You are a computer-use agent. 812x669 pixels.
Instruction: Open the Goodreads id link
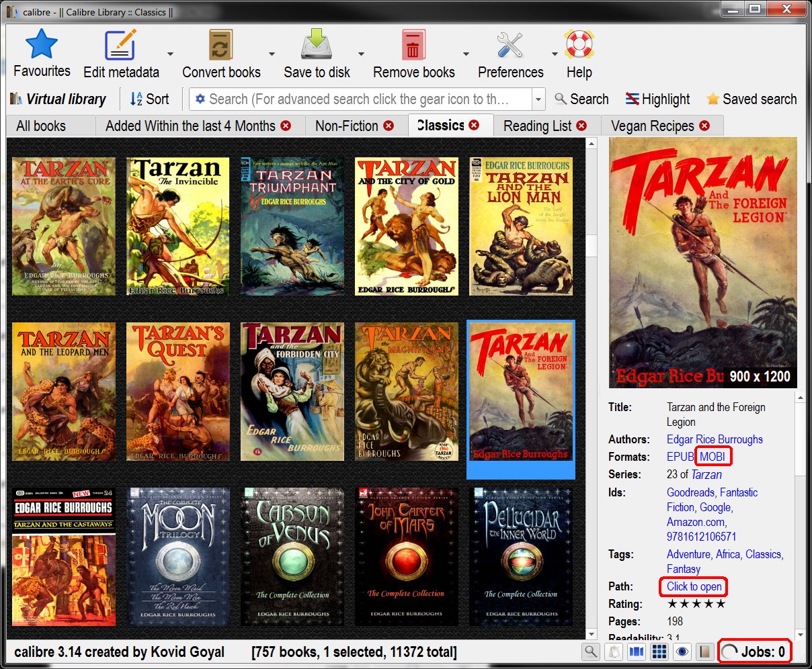coord(690,492)
